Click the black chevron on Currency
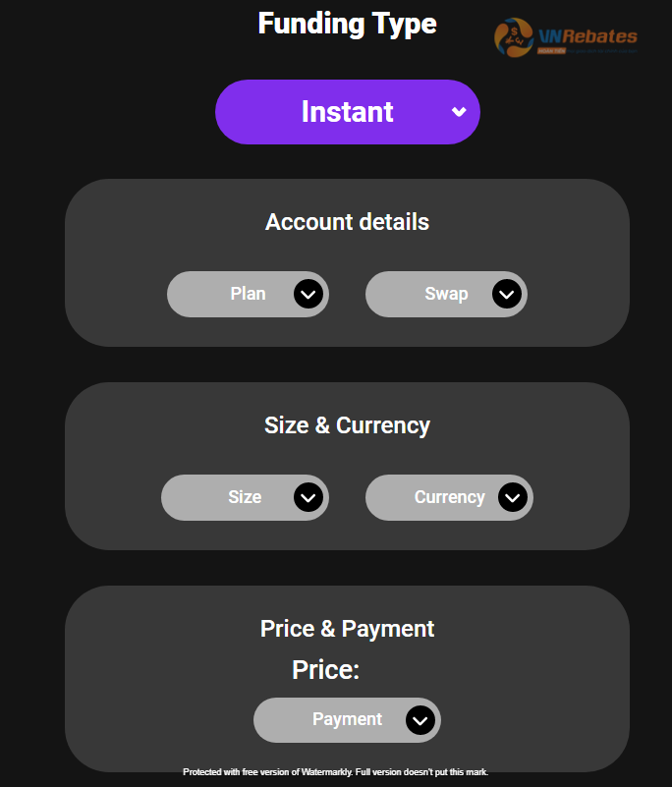The image size is (672, 787). tap(513, 497)
